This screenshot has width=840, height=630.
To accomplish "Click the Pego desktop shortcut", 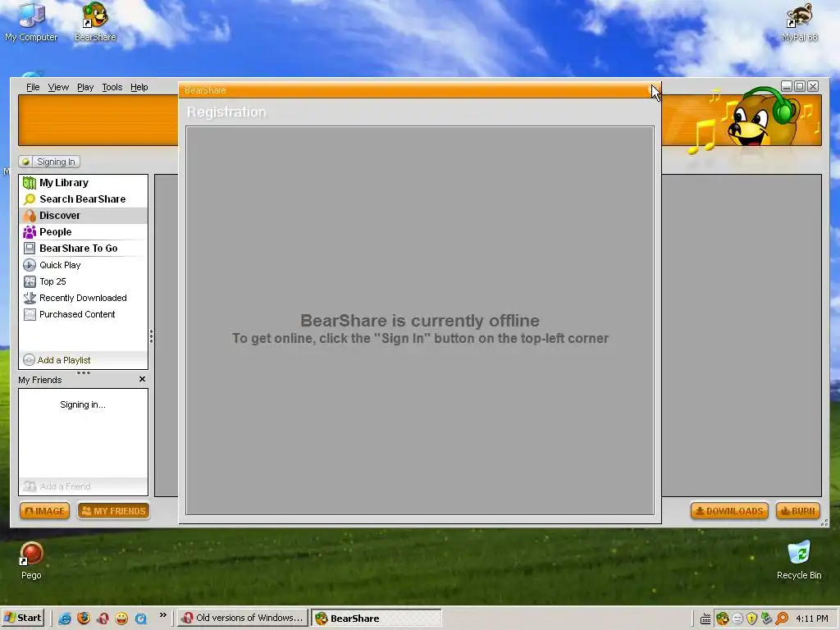I will pyautogui.click(x=31, y=561).
